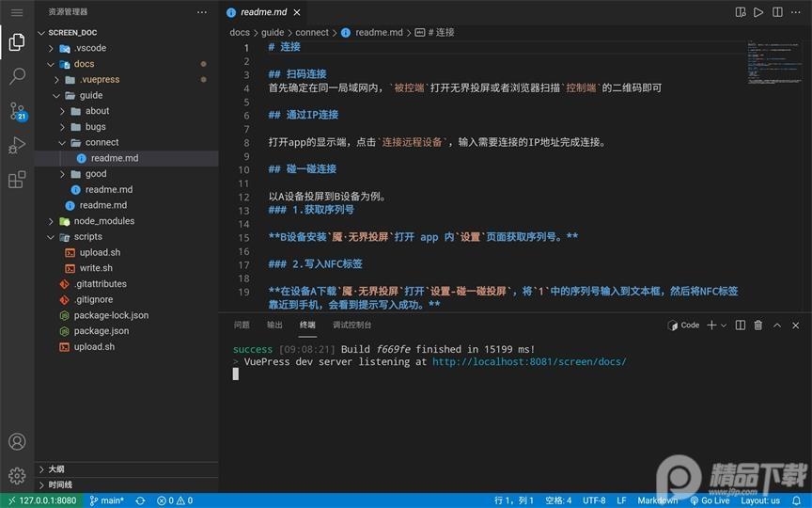
Task: Open the localhost:8081 link in terminal
Action: 528,361
